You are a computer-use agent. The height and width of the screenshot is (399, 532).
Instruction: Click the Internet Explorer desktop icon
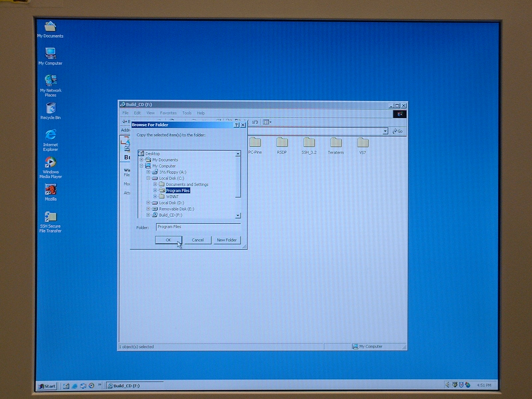51,135
